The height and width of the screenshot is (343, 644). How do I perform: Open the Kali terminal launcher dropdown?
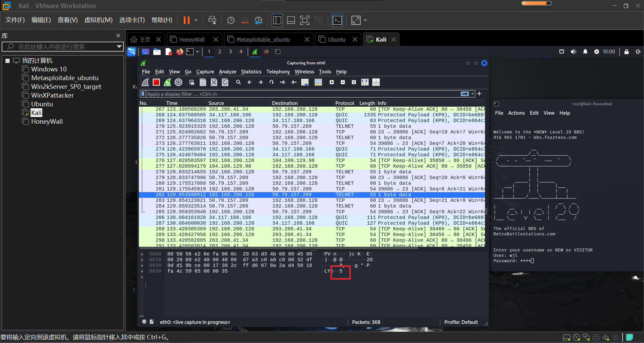coord(198,52)
